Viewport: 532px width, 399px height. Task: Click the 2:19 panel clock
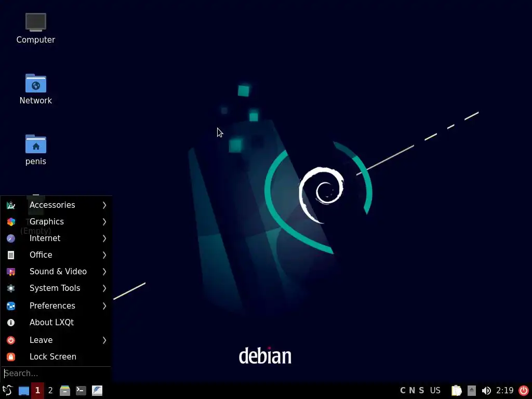point(505,391)
